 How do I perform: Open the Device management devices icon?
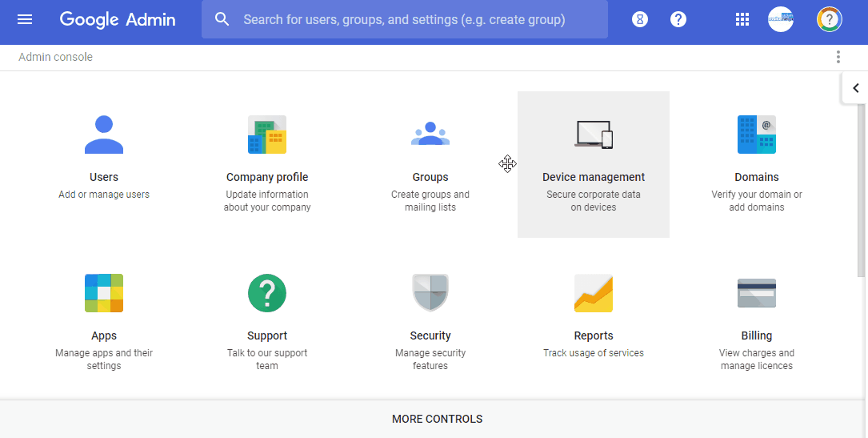point(594,135)
